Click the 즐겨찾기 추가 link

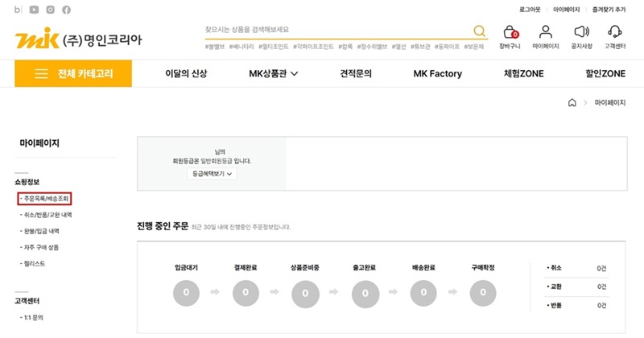pos(609,10)
